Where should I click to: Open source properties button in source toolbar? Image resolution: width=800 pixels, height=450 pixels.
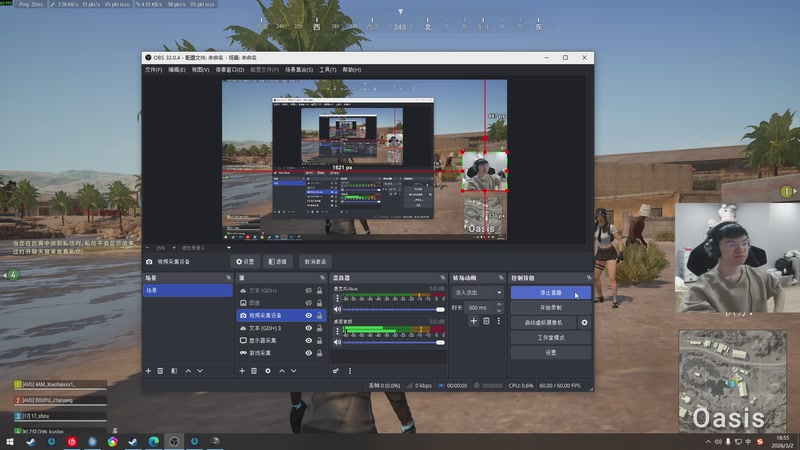click(245, 262)
